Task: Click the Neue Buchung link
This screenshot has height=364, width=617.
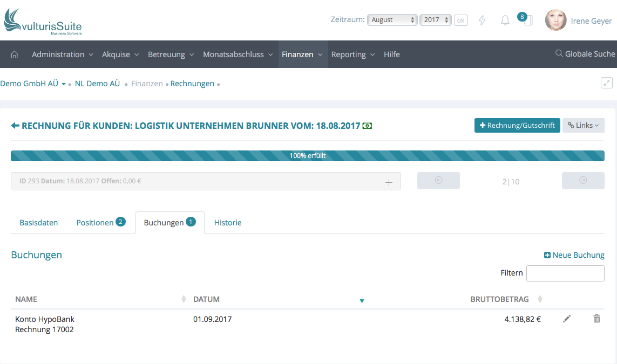Action: coord(574,255)
